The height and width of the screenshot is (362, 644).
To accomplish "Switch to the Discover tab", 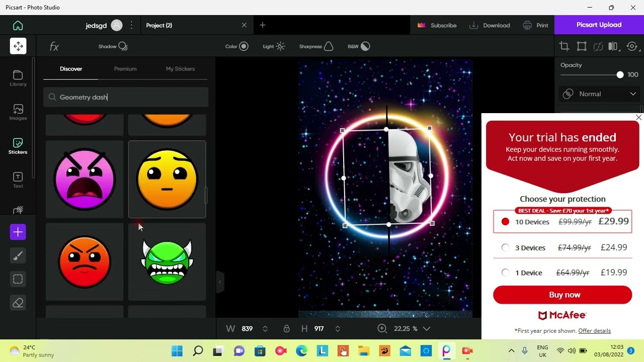I will (71, 69).
